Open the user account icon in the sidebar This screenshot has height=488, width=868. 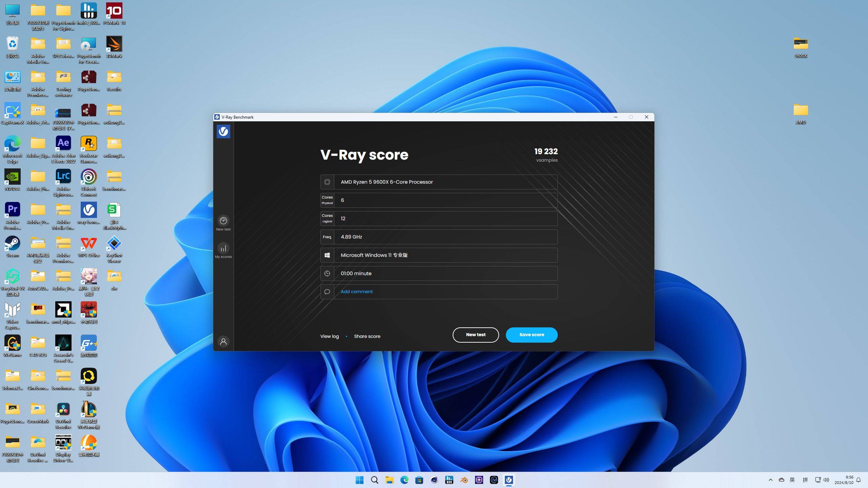tap(223, 342)
